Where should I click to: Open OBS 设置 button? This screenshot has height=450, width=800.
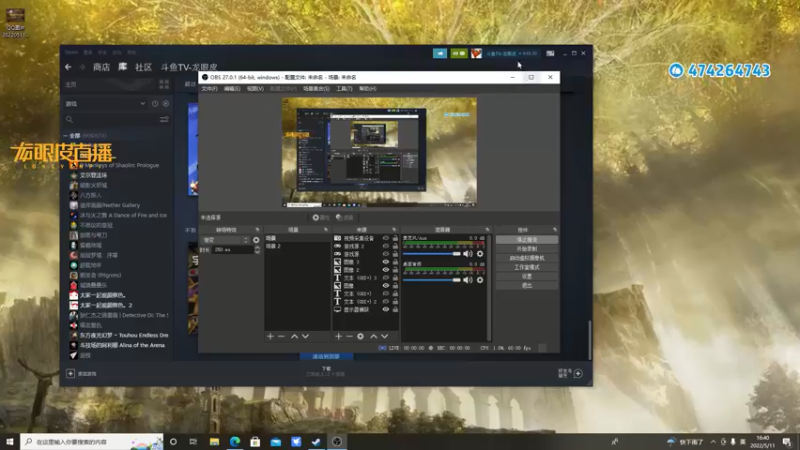527,276
